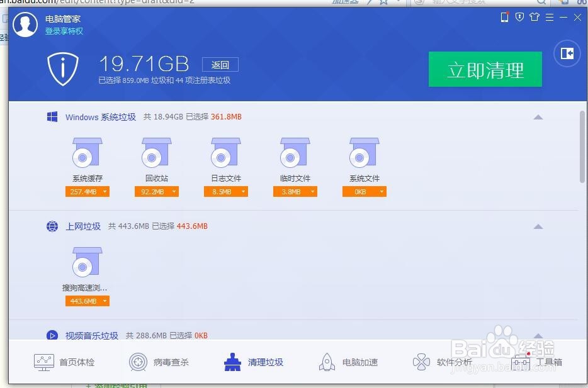Collapse the Windows 系统垃圾 section
588x388 pixels.
pyautogui.click(x=538, y=117)
